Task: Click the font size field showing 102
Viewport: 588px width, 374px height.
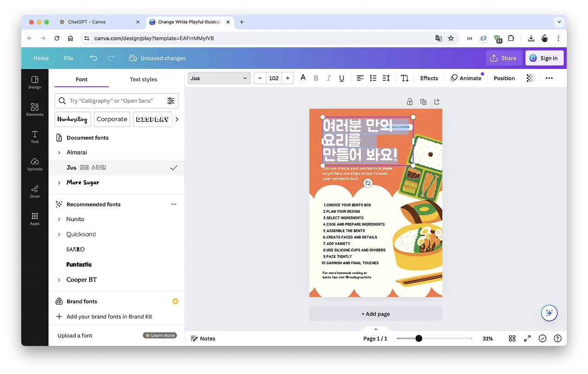Action: point(274,78)
